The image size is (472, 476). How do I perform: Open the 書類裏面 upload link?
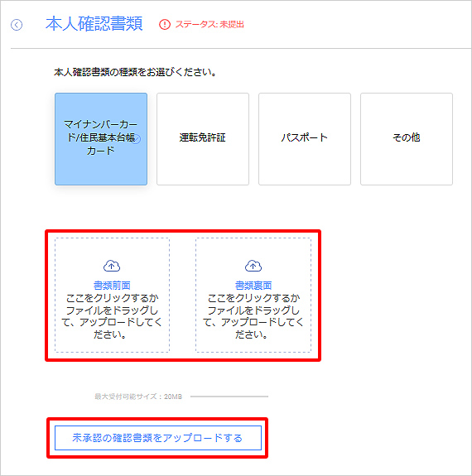point(253,286)
